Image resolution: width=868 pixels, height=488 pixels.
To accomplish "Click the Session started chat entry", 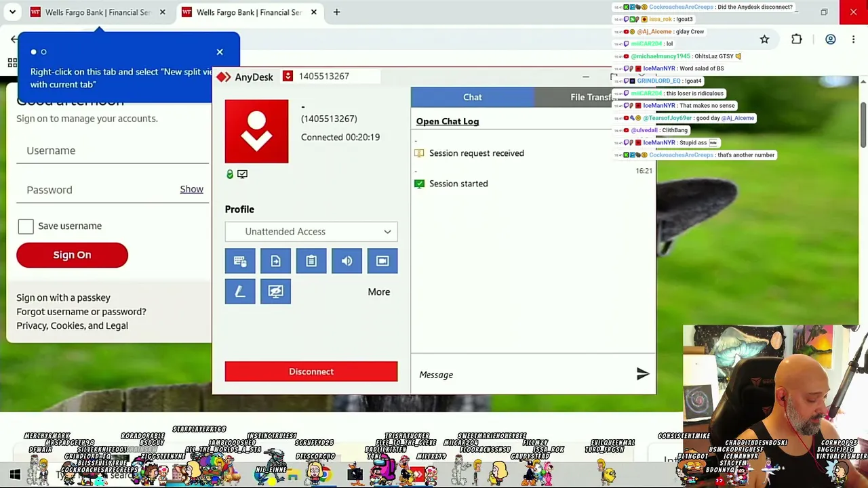I will coord(458,184).
